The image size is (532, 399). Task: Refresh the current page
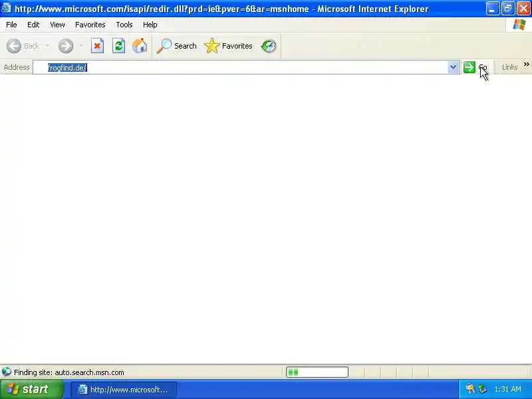(119, 46)
